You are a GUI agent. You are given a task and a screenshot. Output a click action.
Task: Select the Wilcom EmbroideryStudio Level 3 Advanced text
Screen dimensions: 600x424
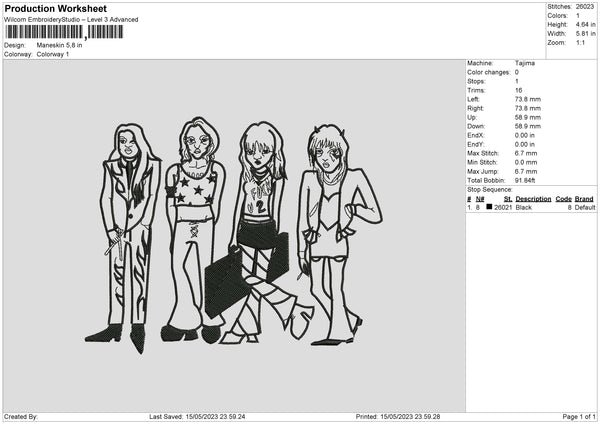point(71,20)
